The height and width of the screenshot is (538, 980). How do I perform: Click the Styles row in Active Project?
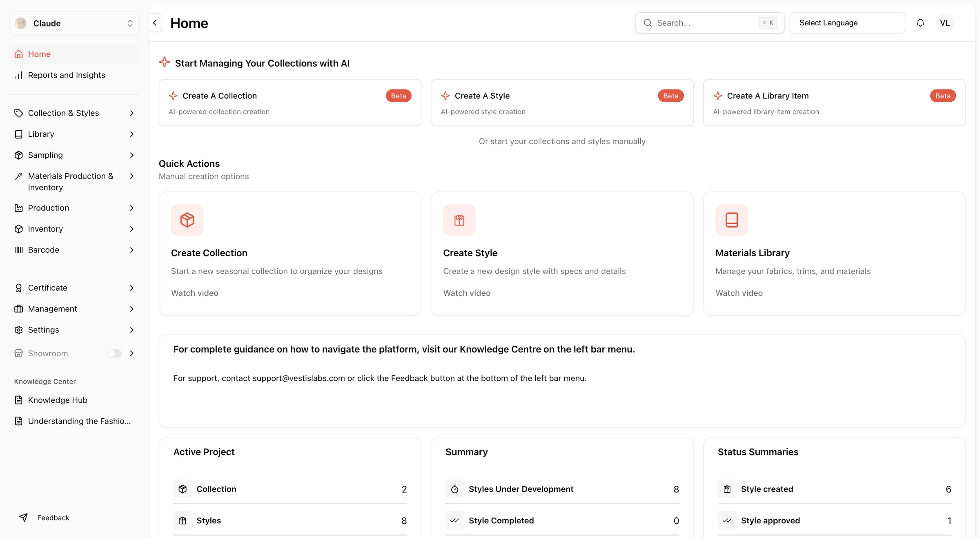point(290,520)
